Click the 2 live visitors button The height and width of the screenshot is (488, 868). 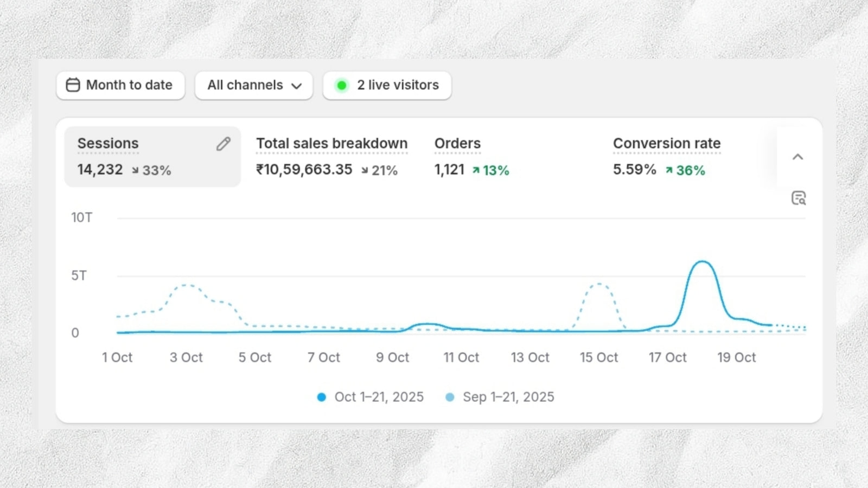398,86
